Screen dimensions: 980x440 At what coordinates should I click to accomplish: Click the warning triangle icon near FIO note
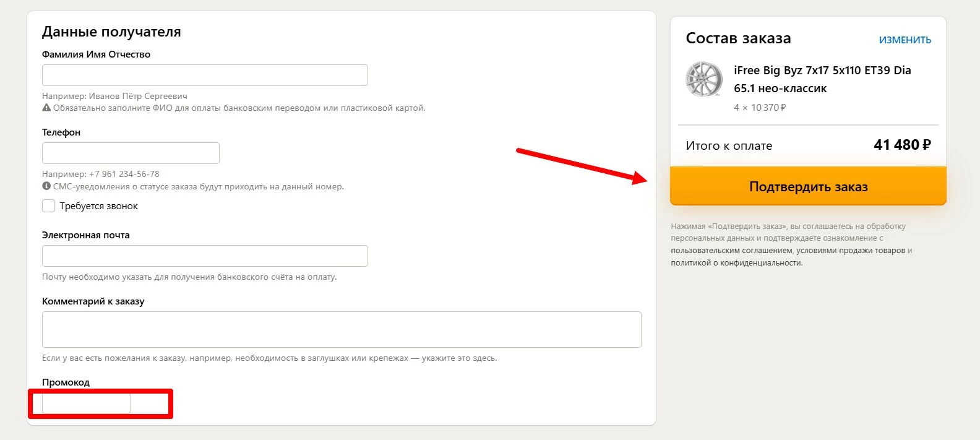point(46,108)
